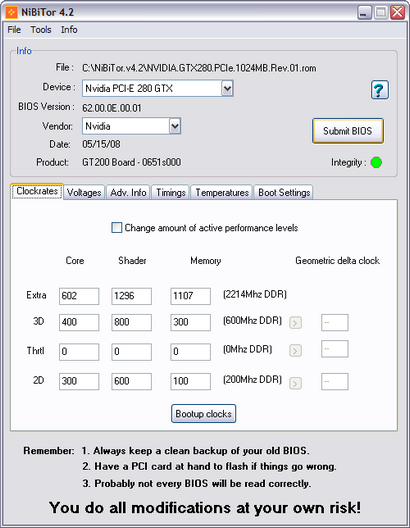This screenshot has width=410, height=528.
Task: Click the arrow button in the 2D row
Action: tap(295, 383)
